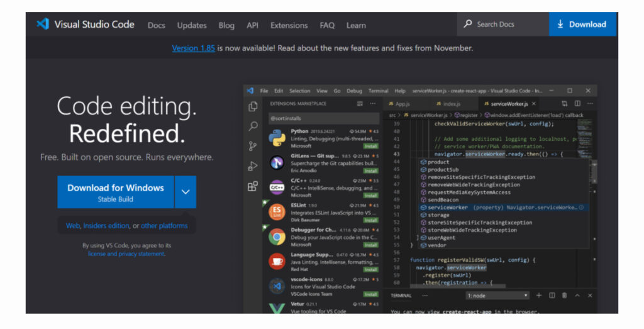Open the '1: node' terminal dropdown
The height and width of the screenshot is (329, 644).
point(497,295)
